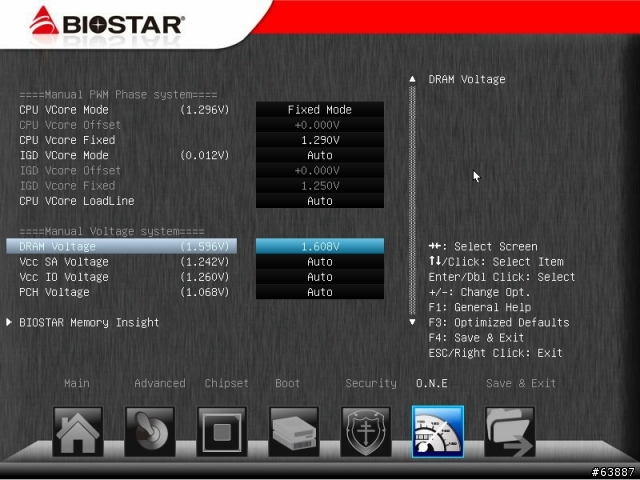640x480 pixels.
Task: Open PCH Voltage Auto dropdown
Action: pos(320,292)
